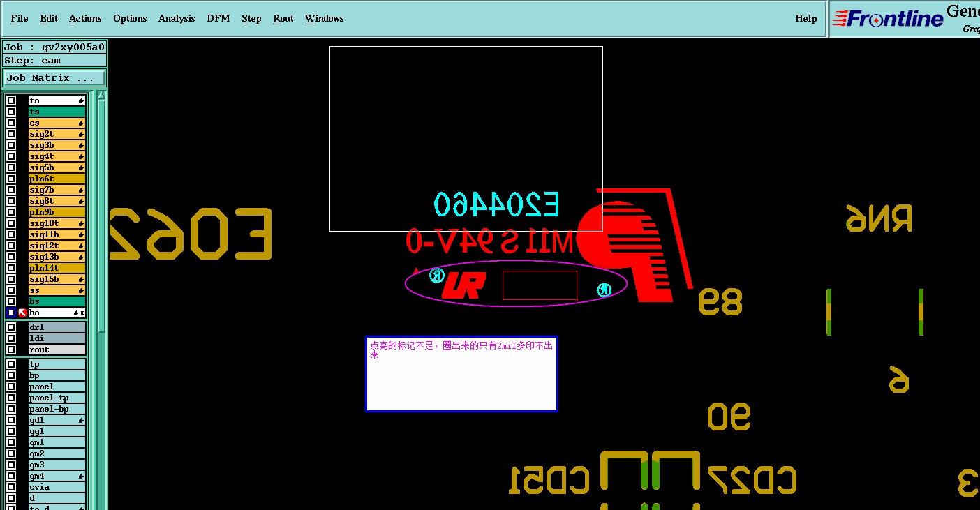Toggle the bs layer checkbox
The height and width of the screenshot is (510, 980).
[x=11, y=301]
